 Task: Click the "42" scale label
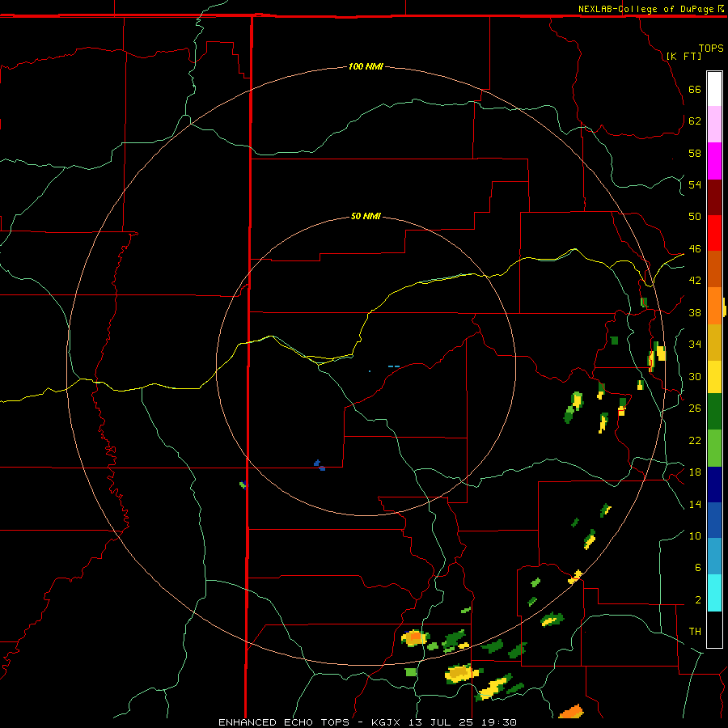(x=695, y=281)
